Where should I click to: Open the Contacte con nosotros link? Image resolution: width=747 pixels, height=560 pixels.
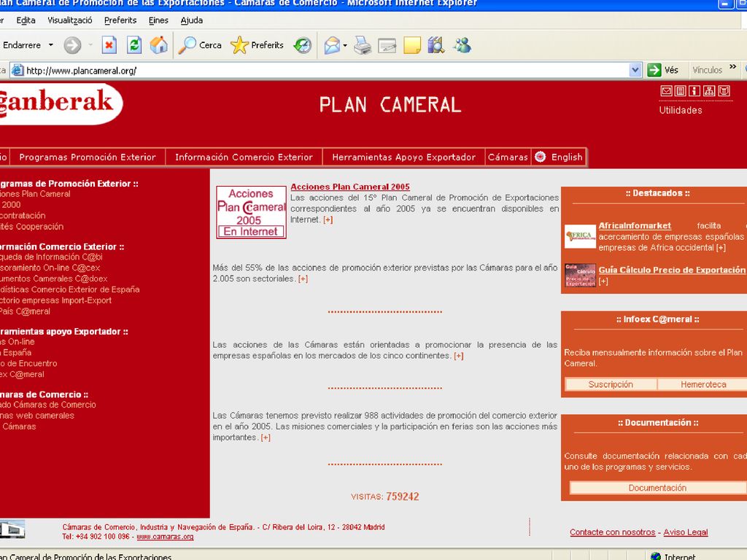point(613,532)
